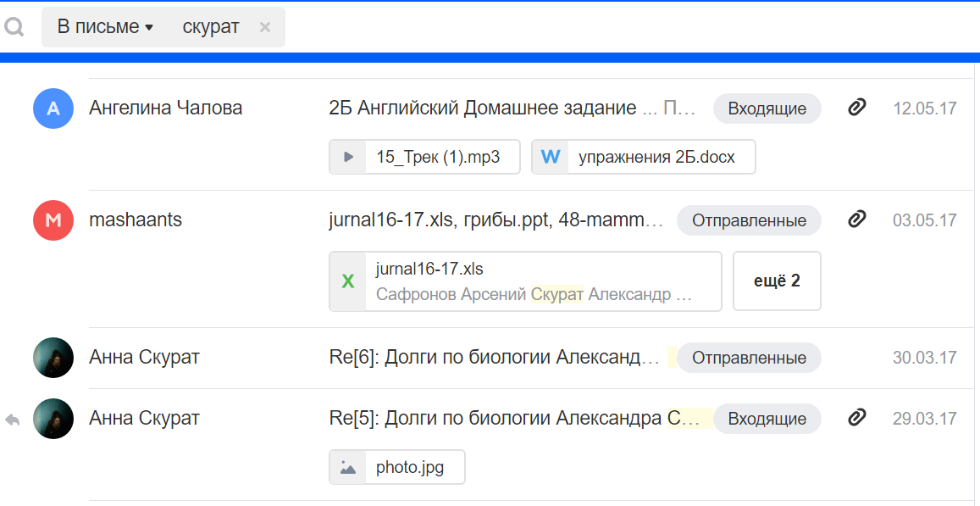Click Ангелина Чалова's blue avatar
Viewport: 980px width, 506px height.
53,108
